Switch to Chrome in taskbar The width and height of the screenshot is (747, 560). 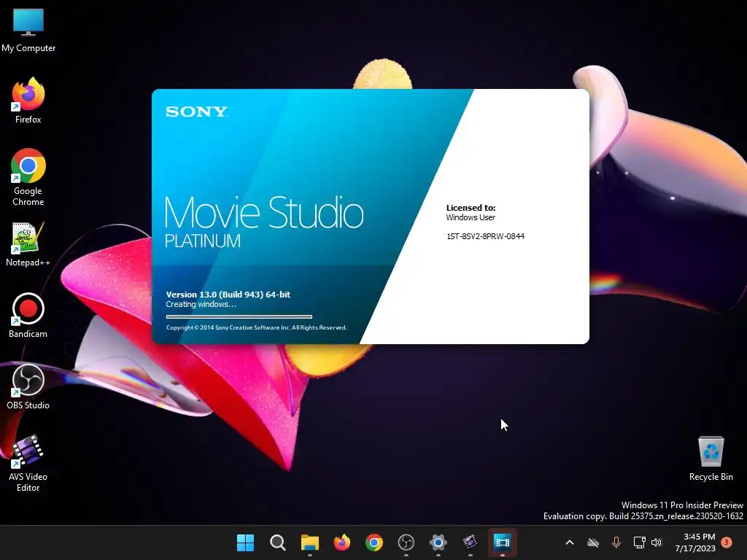point(374,542)
